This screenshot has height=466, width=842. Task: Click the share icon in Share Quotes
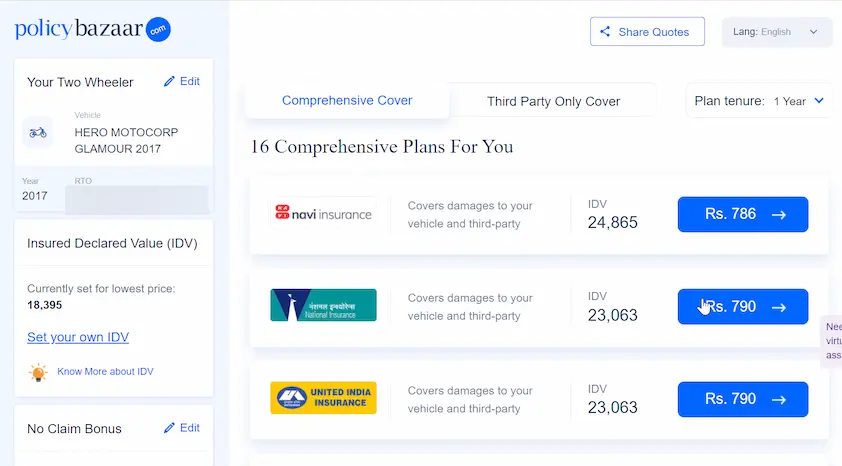(x=605, y=32)
